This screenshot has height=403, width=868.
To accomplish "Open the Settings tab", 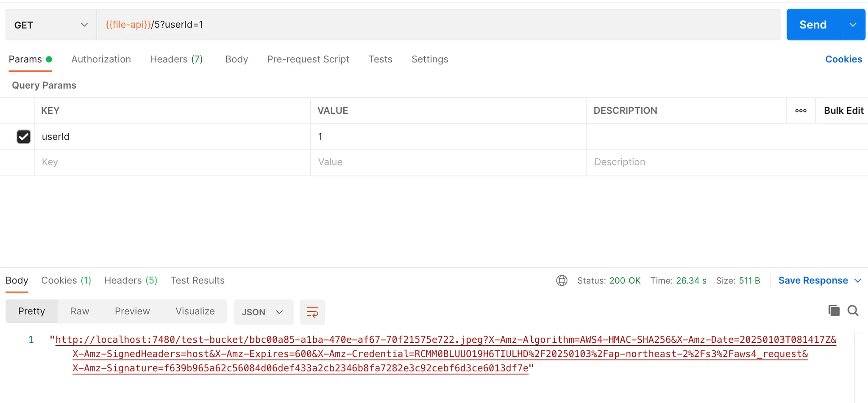I will pyautogui.click(x=430, y=59).
